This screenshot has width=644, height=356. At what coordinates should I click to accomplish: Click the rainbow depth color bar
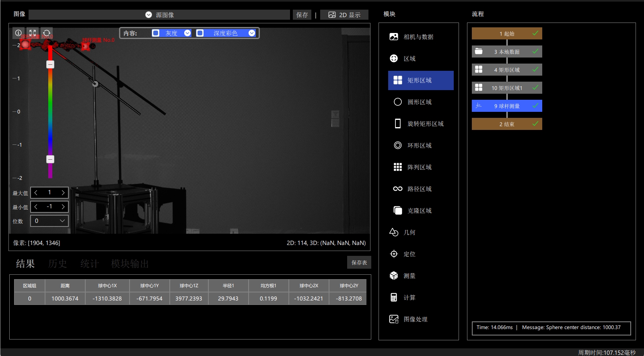pos(50,112)
